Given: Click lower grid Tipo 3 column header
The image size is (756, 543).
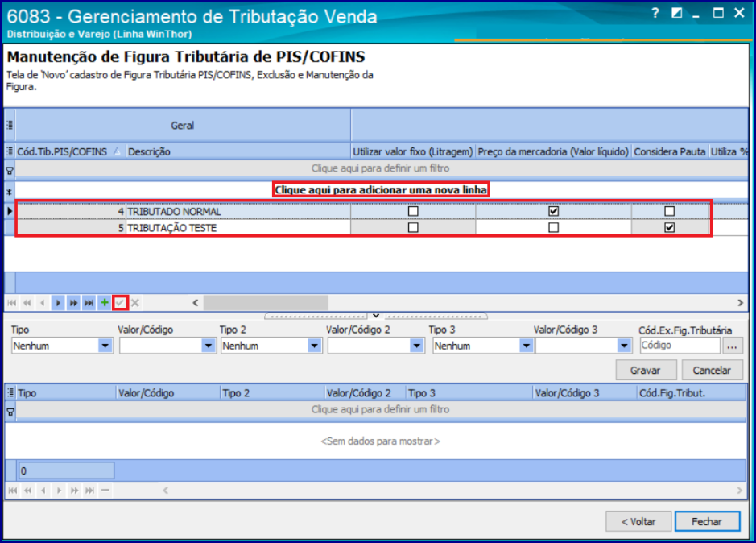Looking at the screenshot, I should (x=469, y=393).
